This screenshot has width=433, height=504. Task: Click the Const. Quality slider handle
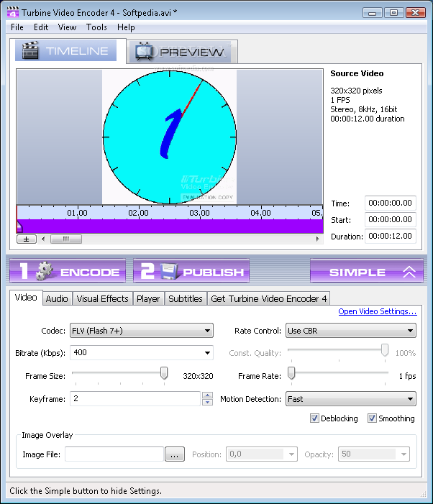pyautogui.click(x=385, y=350)
